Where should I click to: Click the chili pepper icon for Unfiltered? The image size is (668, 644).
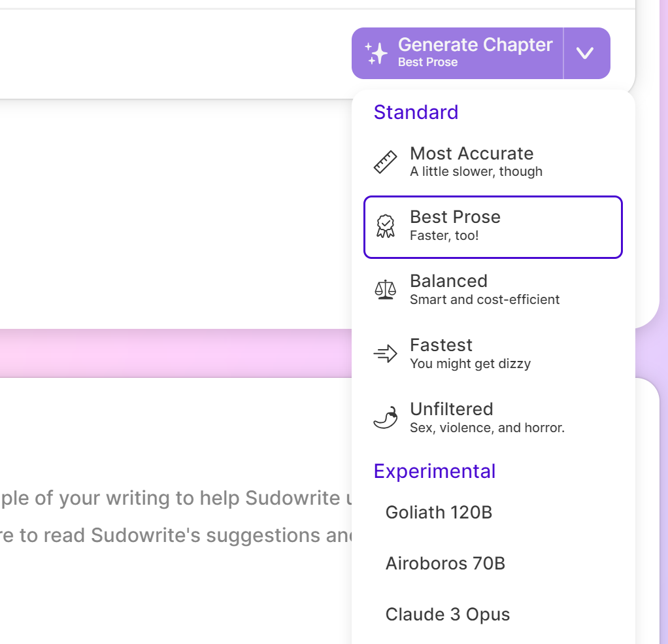385,417
